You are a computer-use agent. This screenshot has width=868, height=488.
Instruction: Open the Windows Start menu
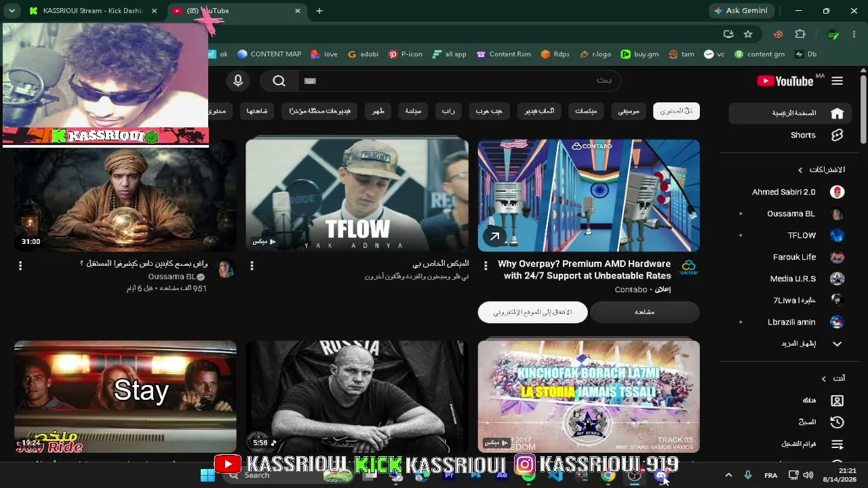(x=208, y=475)
